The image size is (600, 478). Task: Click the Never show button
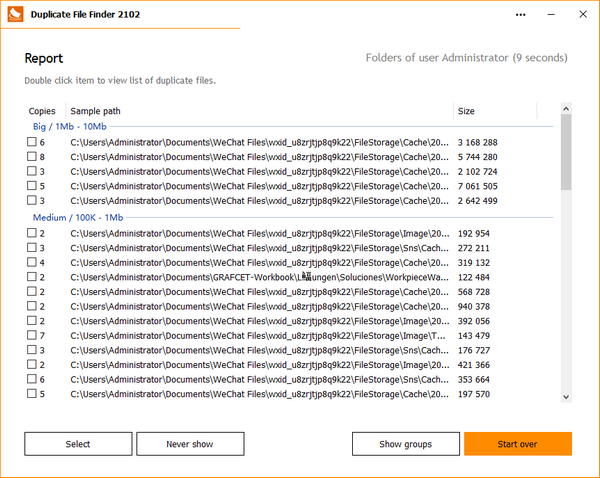pyautogui.click(x=190, y=444)
